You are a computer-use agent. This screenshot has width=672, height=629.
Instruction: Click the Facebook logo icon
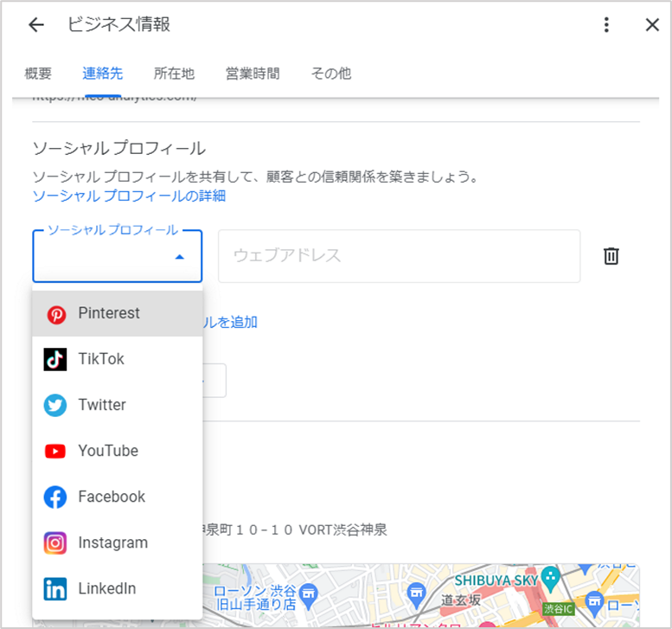click(x=55, y=497)
